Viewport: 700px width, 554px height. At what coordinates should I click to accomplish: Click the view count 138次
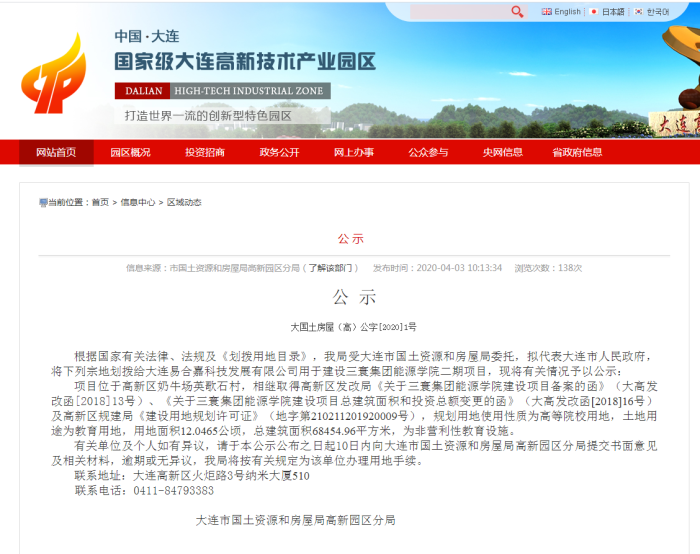pos(570,268)
